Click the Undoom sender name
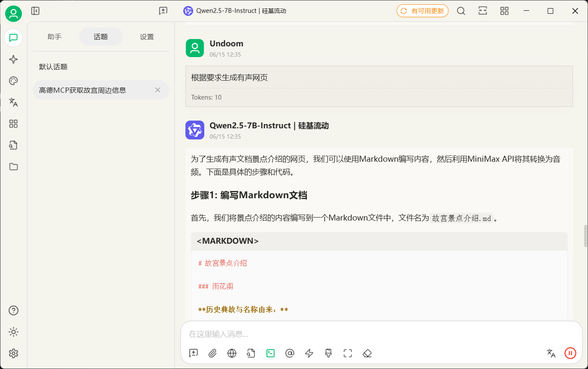The image size is (588, 369). pos(227,43)
